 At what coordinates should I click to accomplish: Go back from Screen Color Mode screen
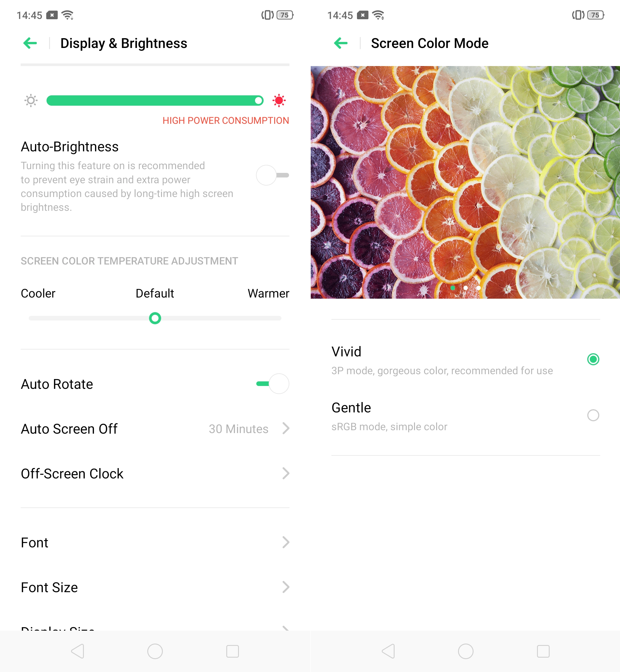click(x=341, y=43)
